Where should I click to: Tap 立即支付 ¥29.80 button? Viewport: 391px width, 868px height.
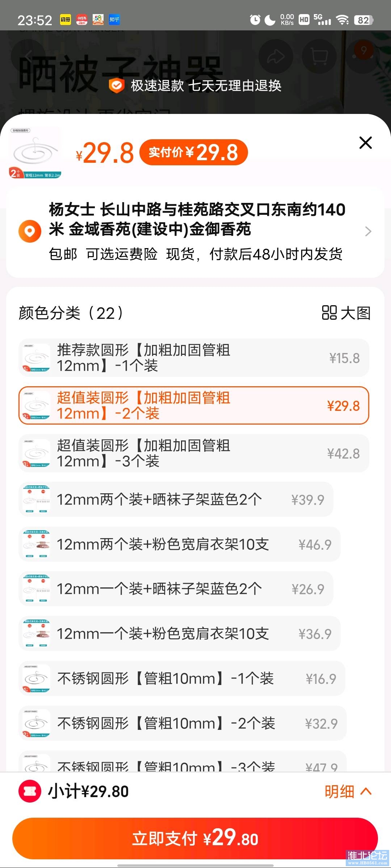click(195, 838)
